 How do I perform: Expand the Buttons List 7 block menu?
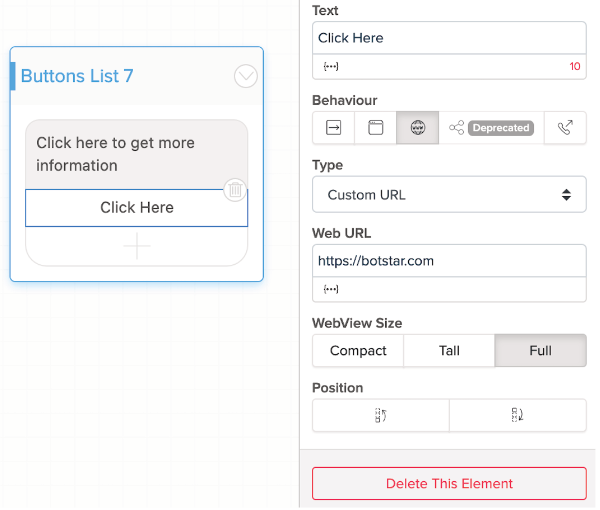point(245,76)
